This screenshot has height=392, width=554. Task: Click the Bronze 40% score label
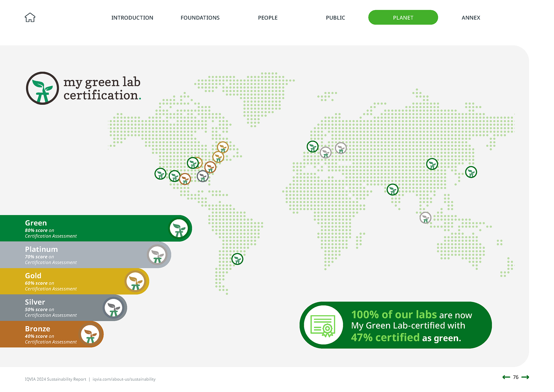click(x=51, y=335)
